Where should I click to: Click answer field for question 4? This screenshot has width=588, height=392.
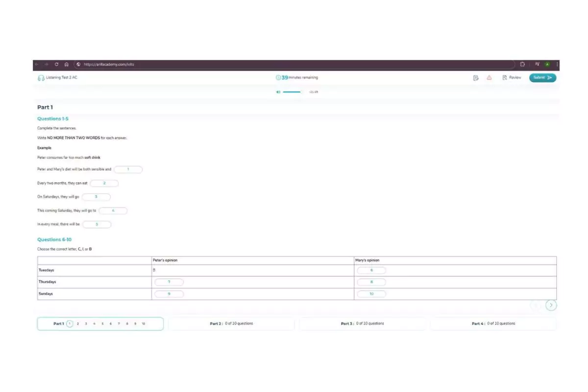pyautogui.click(x=113, y=211)
